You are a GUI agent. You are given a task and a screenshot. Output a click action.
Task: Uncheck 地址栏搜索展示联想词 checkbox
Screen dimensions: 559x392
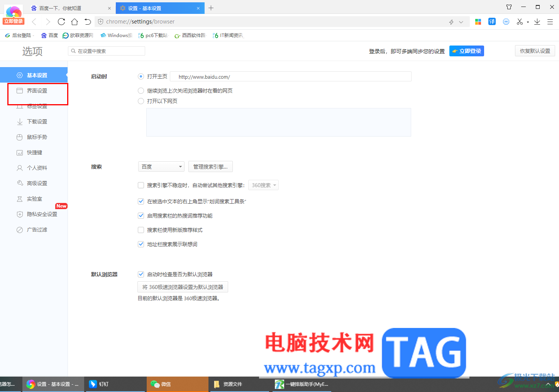[141, 244]
